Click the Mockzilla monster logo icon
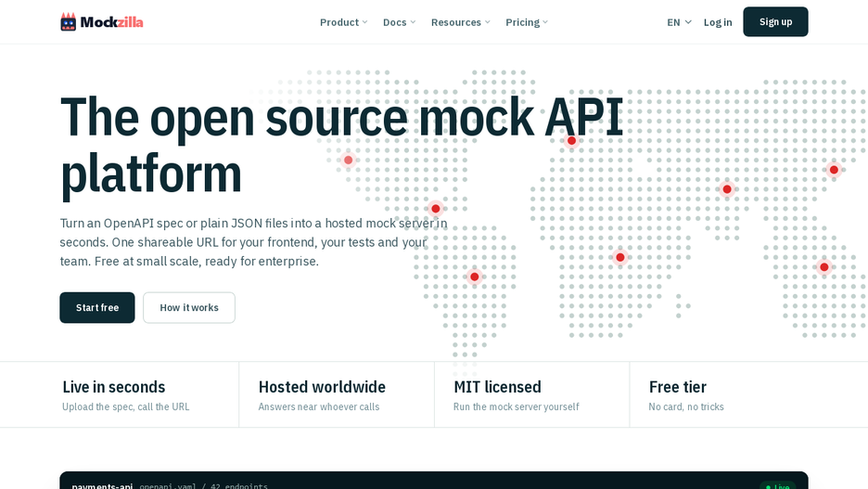Viewport: 868px width, 489px height. point(68,21)
